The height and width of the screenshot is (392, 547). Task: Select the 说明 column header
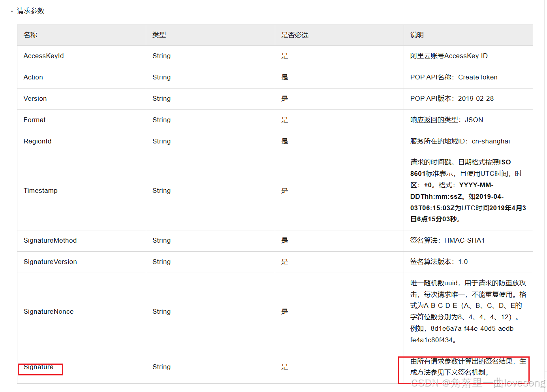click(417, 35)
